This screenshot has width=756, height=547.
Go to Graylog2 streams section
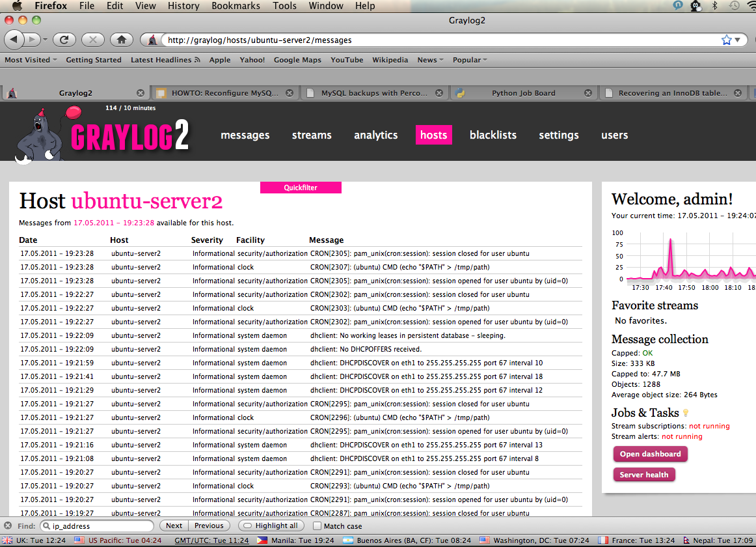312,135
